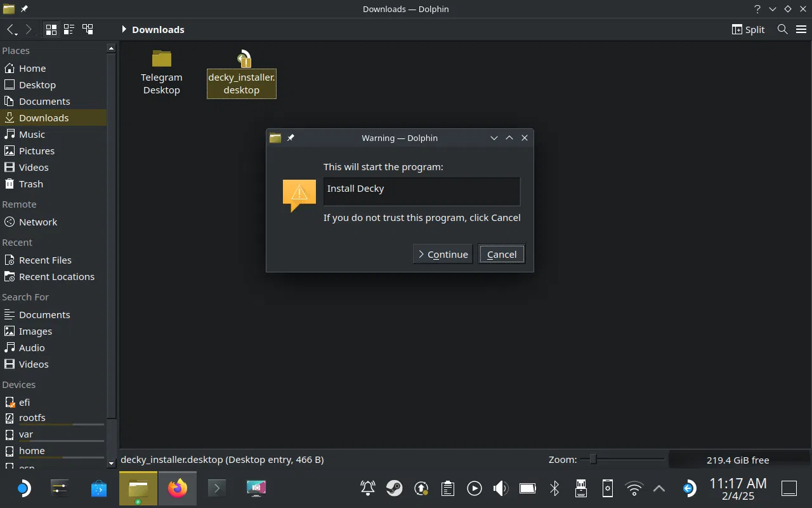Click Dolphin title bar help icon
812x508 pixels.
tap(757, 9)
